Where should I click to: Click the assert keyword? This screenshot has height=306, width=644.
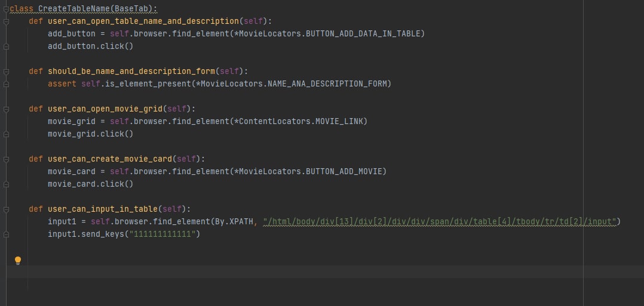pos(62,84)
